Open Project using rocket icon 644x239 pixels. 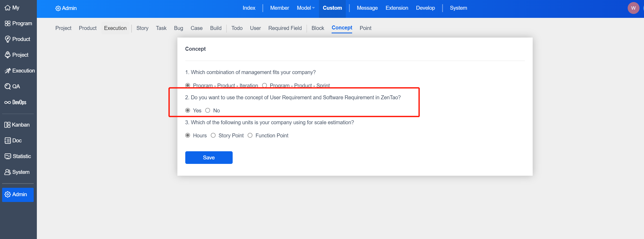pos(8,55)
